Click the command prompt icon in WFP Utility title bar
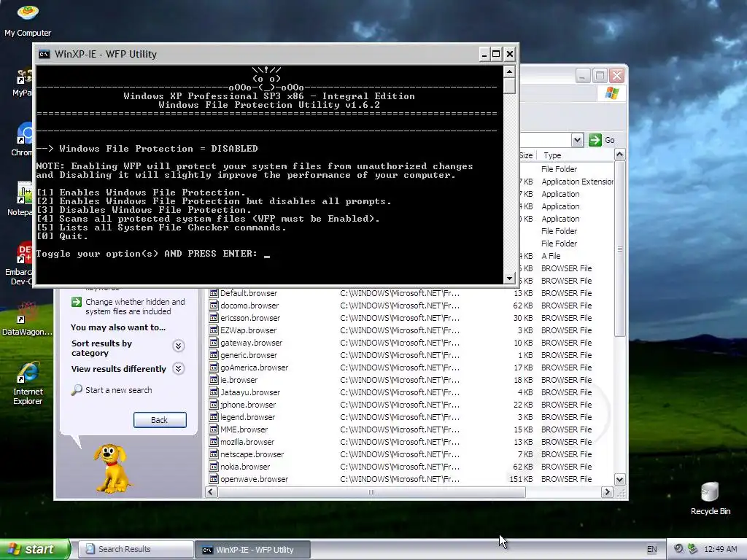This screenshot has height=560, width=747. click(x=44, y=54)
